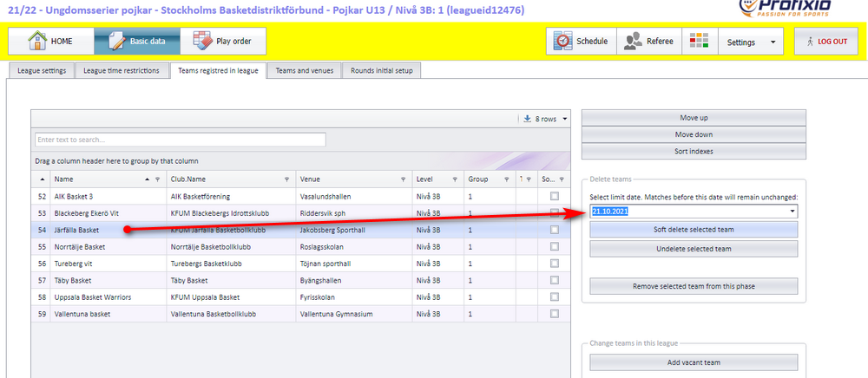Open the HOME page
Viewport: 868px width, 378px height.
click(51, 42)
